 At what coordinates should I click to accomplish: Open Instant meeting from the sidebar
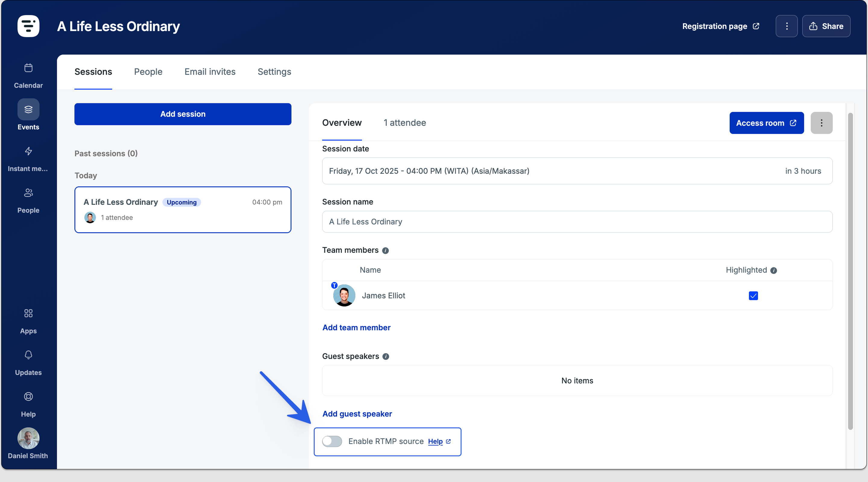click(28, 151)
